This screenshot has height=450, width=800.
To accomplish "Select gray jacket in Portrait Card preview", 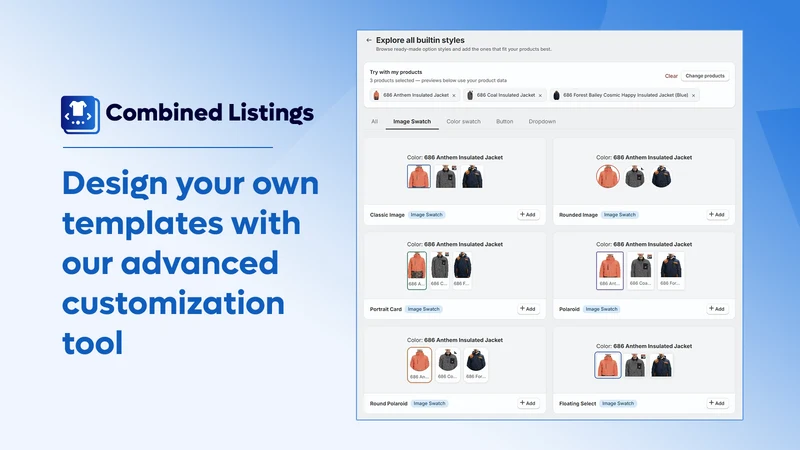I will coord(439,270).
